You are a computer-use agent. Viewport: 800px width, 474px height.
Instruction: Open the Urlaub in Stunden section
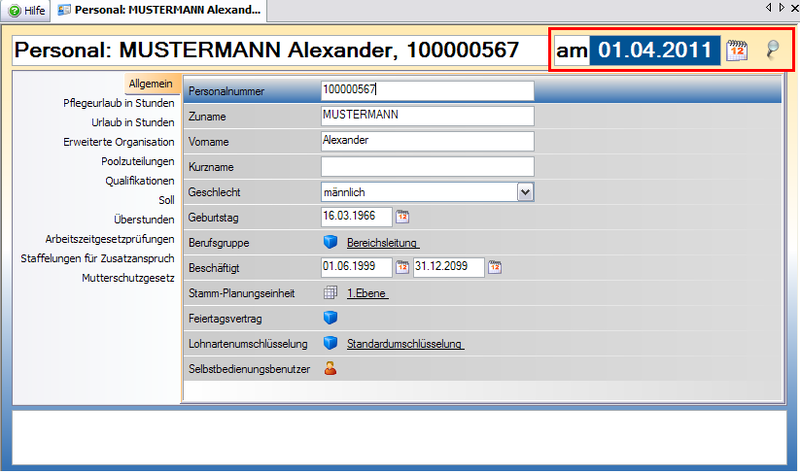tap(132, 122)
